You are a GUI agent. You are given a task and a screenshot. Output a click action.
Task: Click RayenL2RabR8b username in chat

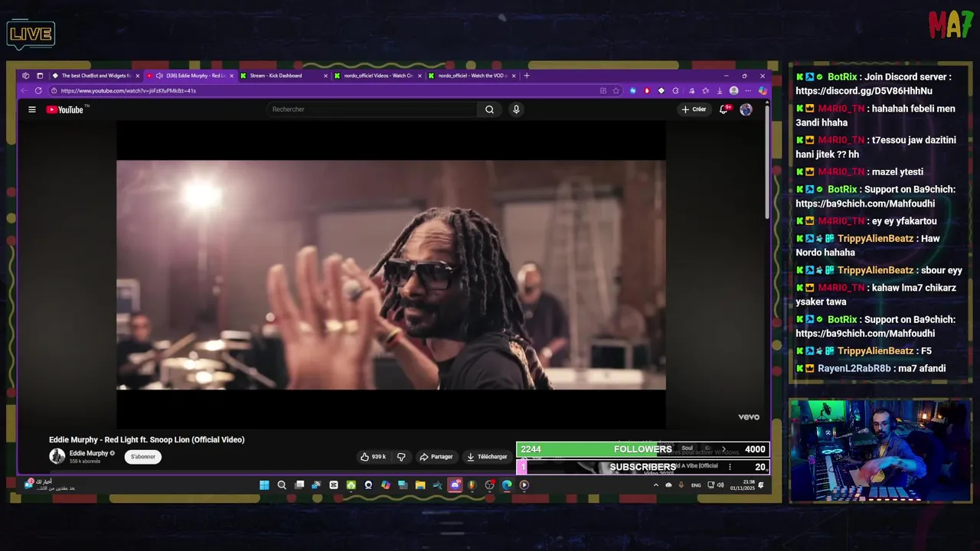(854, 369)
